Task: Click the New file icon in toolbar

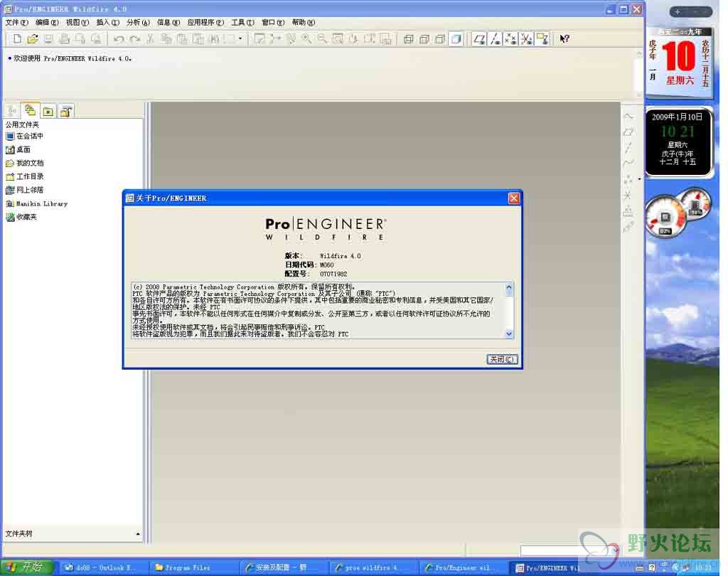Action: (17, 39)
